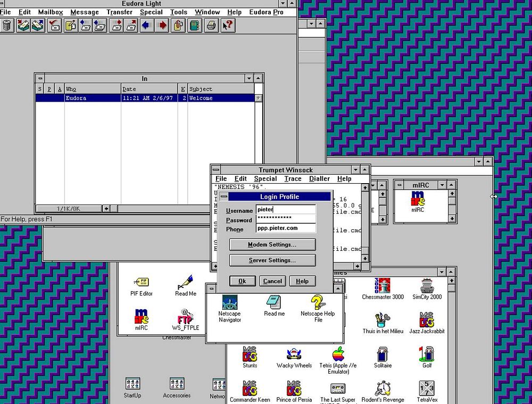Open the In mailbox toolbar icon

(x=23, y=26)
